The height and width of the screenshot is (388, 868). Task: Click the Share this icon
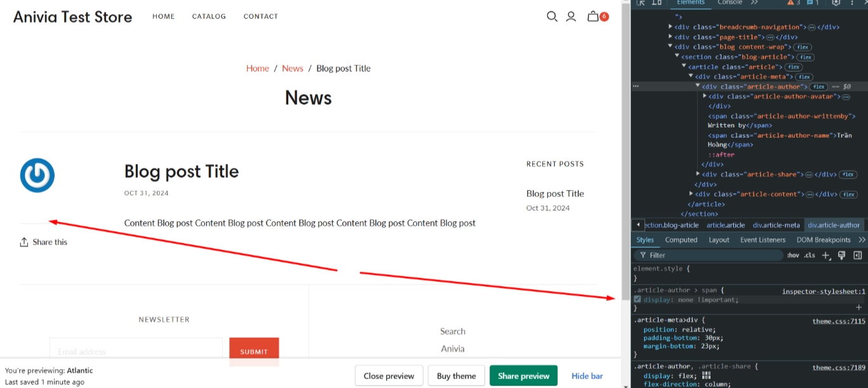tap(24, 242)
